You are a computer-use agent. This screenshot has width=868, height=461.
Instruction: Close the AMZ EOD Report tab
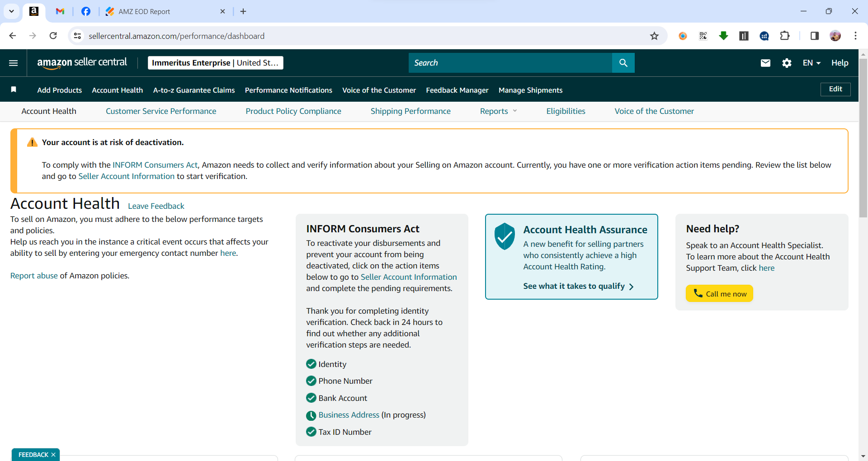click(x=222, y=11)
